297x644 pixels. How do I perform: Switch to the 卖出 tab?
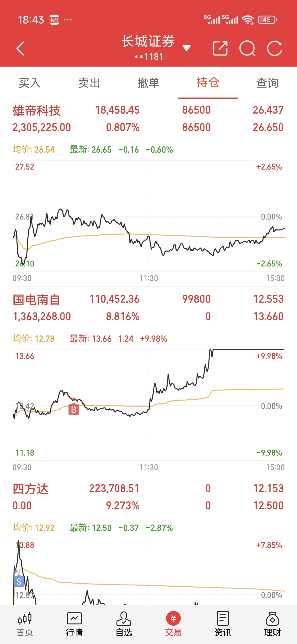pos(89,83)
